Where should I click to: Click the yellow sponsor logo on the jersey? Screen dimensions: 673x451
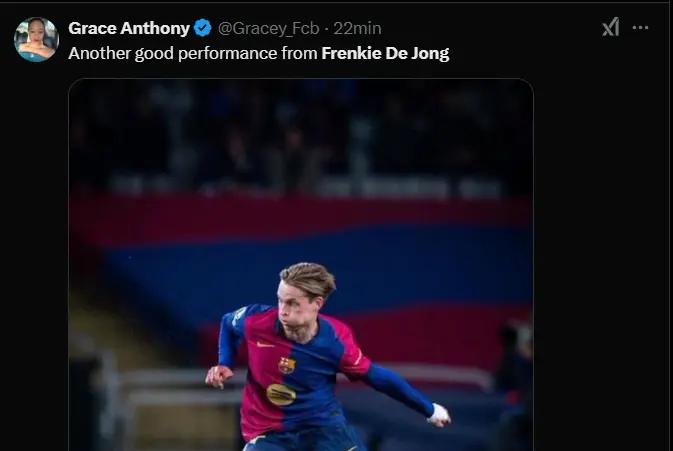281,394
